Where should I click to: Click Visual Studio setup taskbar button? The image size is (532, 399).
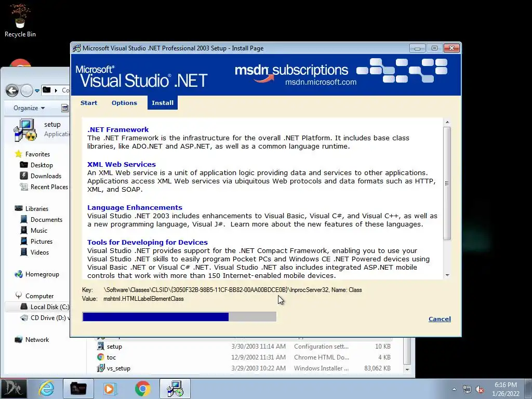pos(175,389)
